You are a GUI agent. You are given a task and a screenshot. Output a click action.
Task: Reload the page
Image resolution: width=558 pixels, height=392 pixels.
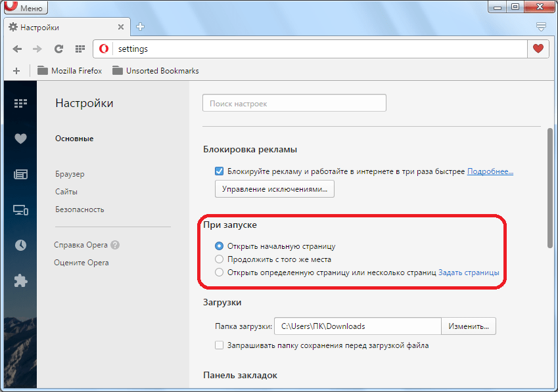click(x=58, y=49)
